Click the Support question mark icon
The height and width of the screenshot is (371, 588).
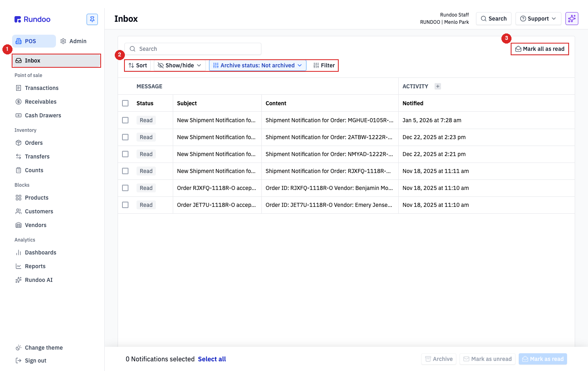(523, 19)
